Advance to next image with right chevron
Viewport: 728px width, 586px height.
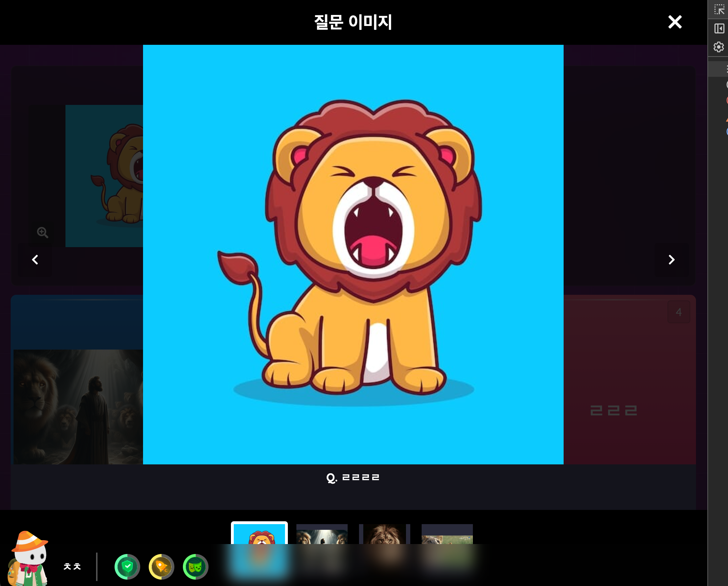tap(671, 260)
